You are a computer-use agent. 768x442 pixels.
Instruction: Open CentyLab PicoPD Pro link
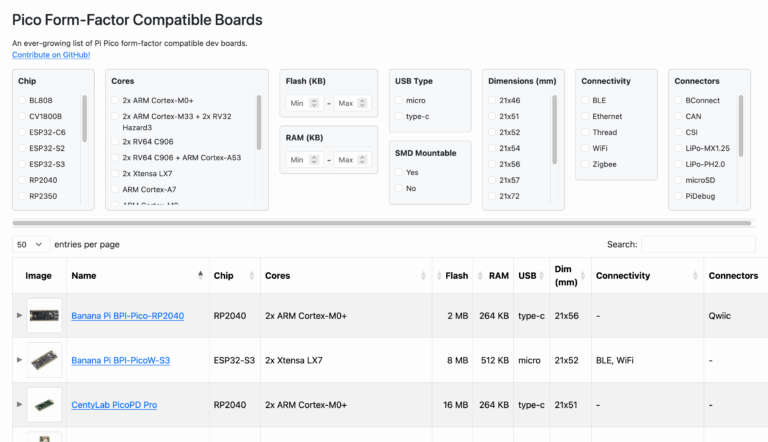pos(114,405)
